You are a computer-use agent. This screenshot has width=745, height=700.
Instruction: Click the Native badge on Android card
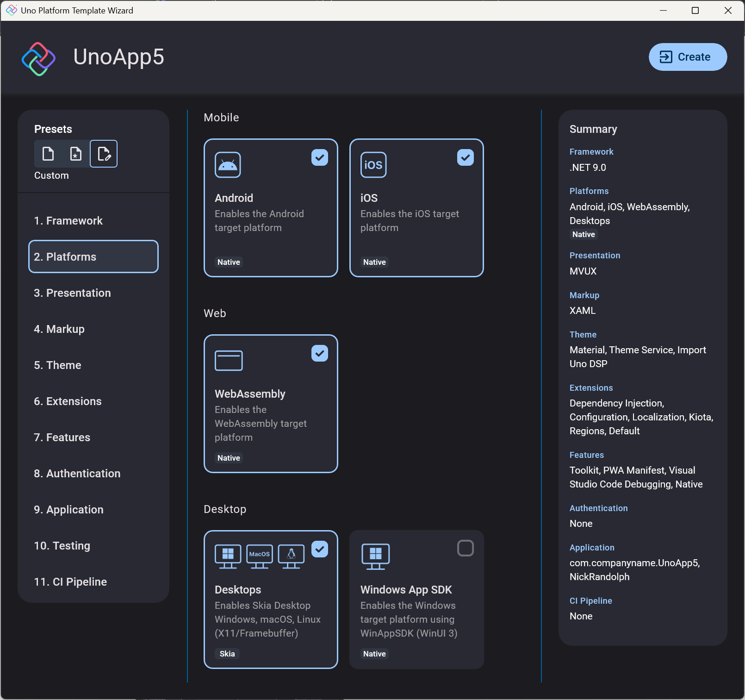229,262
